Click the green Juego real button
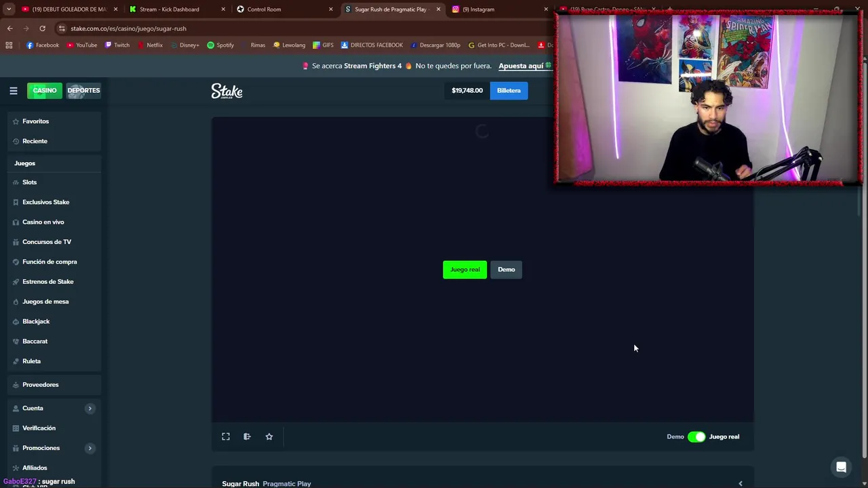The width and height of the screenshot is (868, 488). pos(465,270)
